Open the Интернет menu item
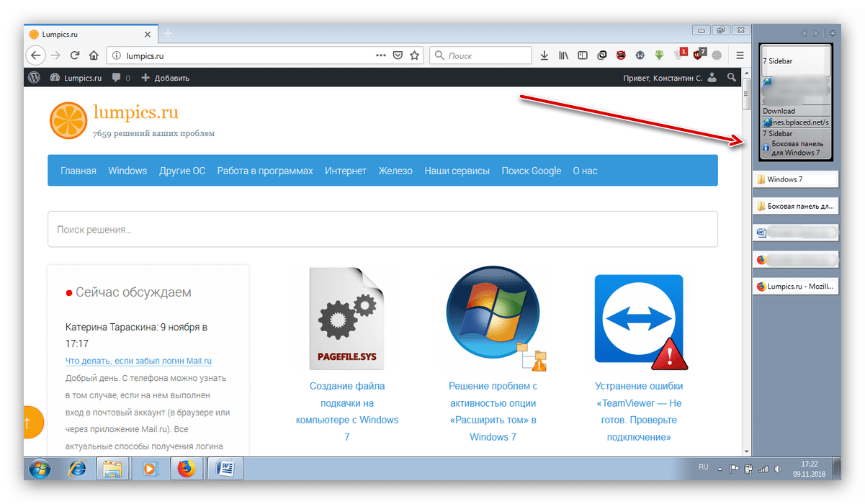This screenshot has height=504, width=865. point(346,171)
